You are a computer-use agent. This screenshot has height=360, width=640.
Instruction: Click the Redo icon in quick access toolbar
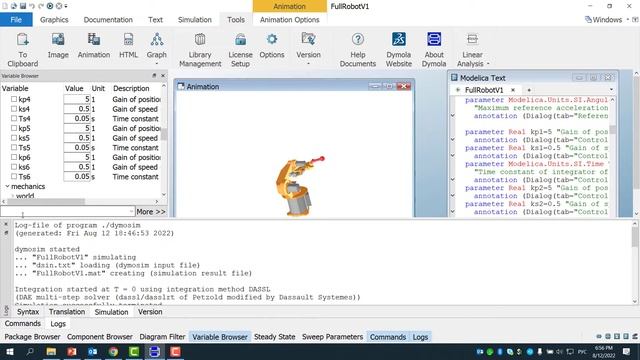point(41,6)
